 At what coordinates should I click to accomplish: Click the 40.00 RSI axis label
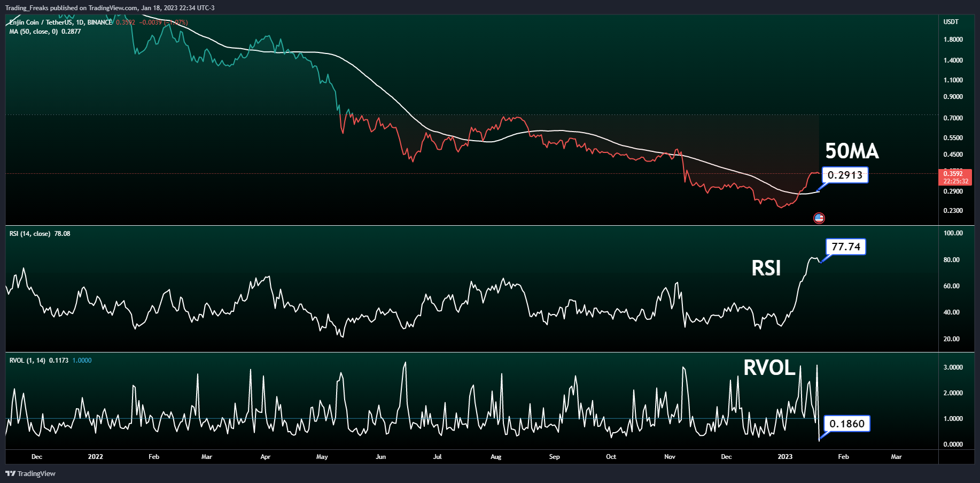point(952,312)
